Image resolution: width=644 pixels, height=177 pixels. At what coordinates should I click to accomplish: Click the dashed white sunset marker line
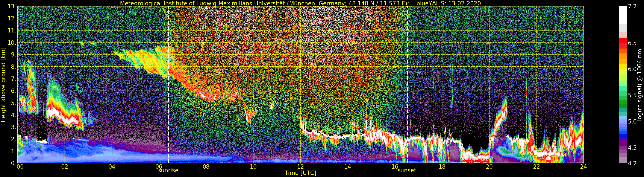[407, 85]
